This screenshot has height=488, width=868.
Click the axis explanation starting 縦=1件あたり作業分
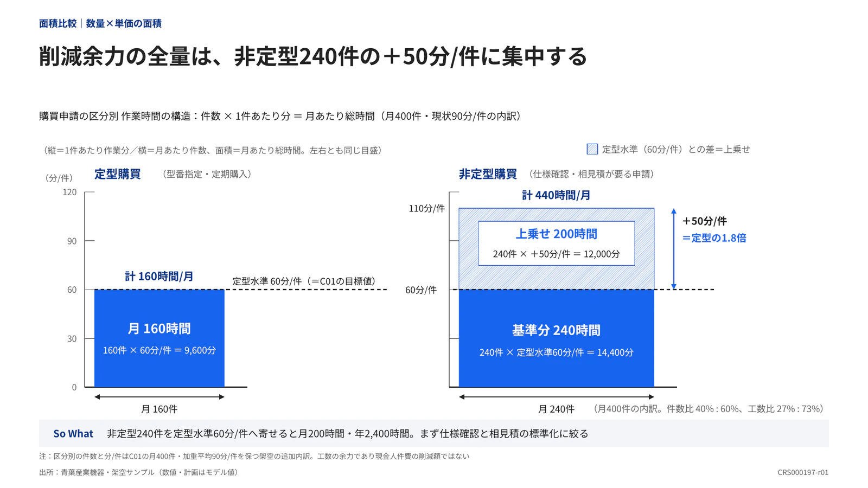click(213, 150)
